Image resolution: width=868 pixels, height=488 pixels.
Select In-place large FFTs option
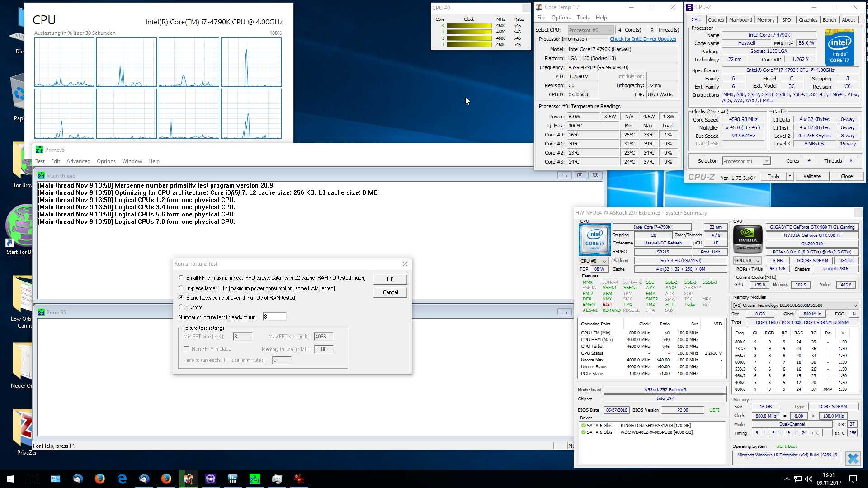181,288
